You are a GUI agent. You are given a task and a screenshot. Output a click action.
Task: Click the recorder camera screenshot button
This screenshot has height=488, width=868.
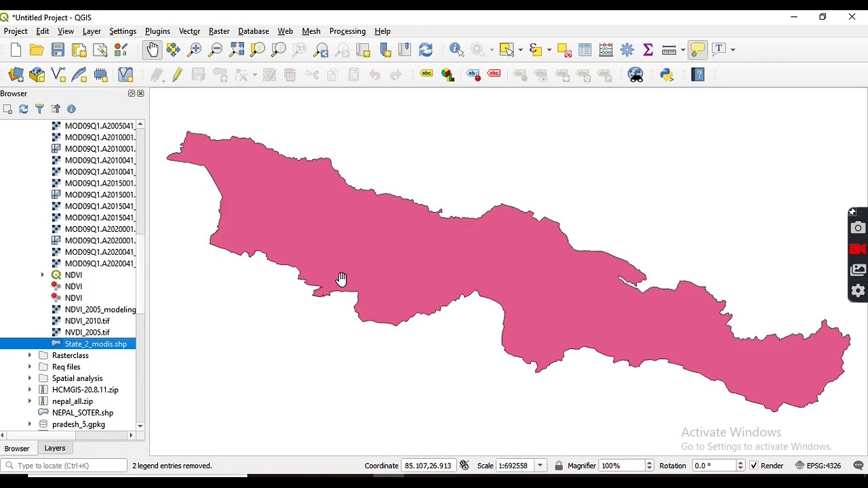pos(858,228)
